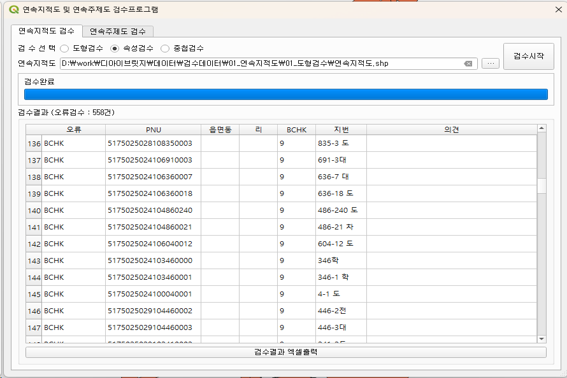The image size is (567, 378).
Task: Click inside the 연속지적도 shapefile path field
Action: pos(268,64)
